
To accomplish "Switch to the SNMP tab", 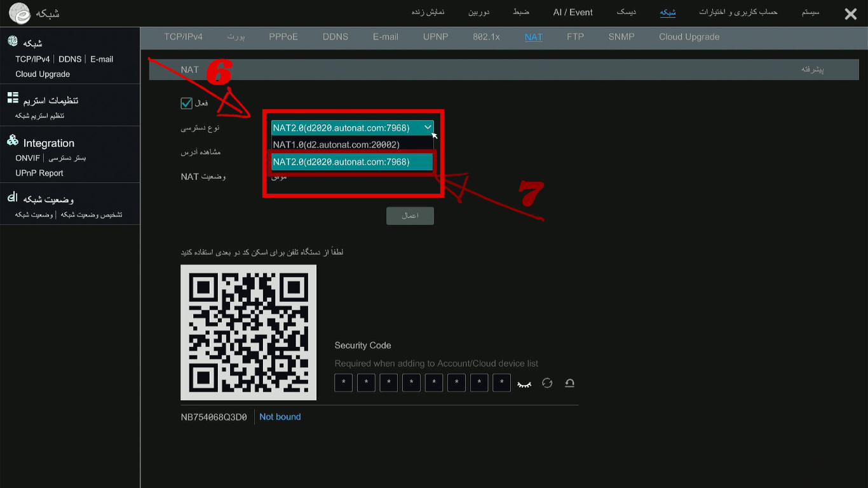I will tap(621, 37).
